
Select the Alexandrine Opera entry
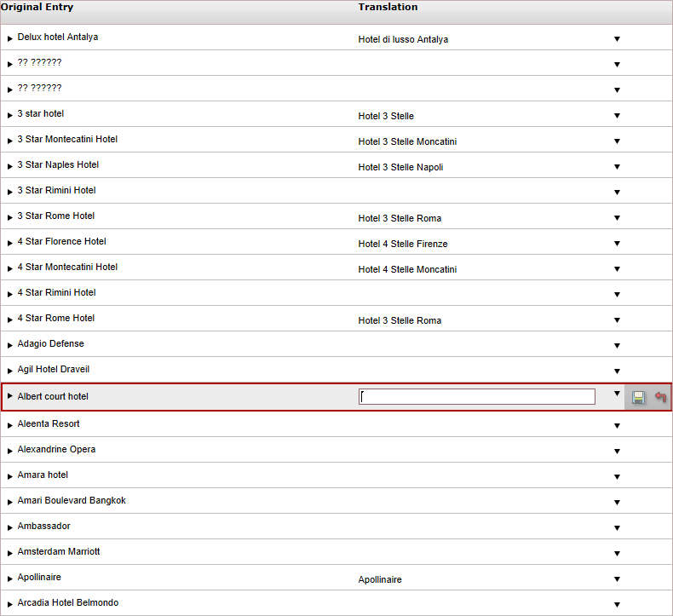coord(56,450)
